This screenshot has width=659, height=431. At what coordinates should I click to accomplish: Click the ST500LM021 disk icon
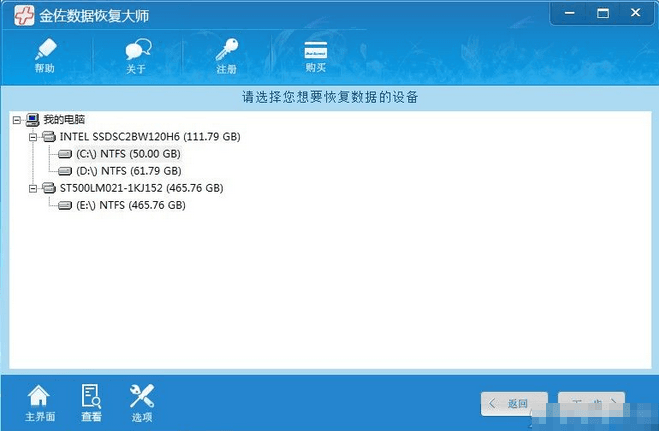click(49, 188)
